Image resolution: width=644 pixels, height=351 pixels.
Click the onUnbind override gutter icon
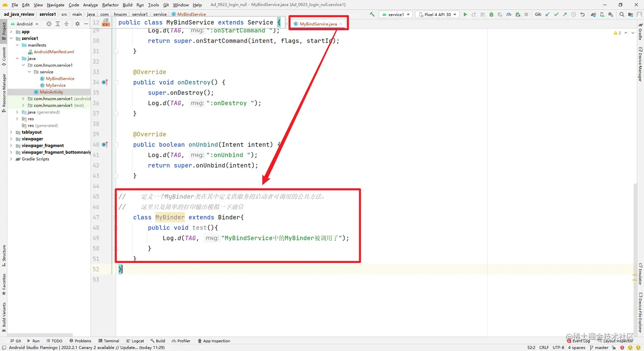105,145
